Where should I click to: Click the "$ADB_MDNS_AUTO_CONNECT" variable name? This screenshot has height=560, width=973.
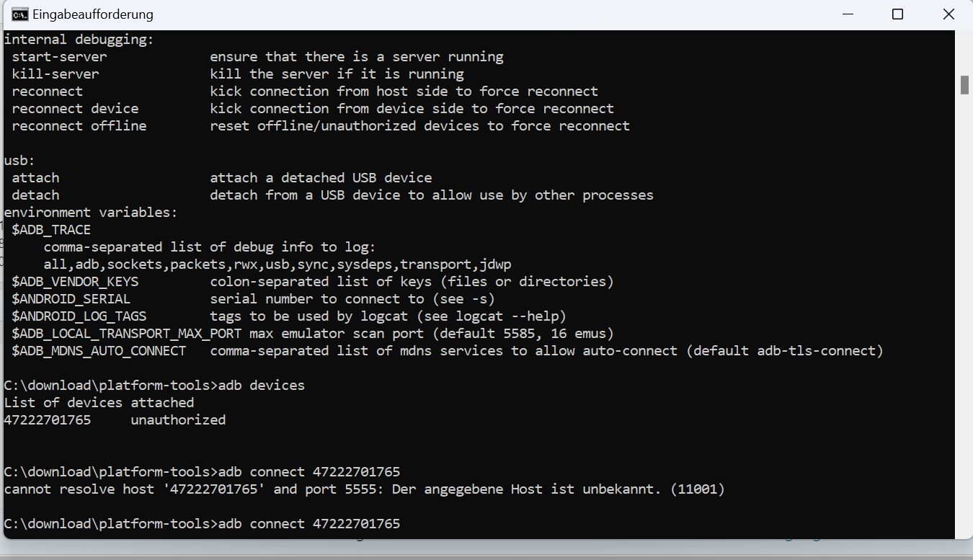pyautogui.click(x=99, y=351)
